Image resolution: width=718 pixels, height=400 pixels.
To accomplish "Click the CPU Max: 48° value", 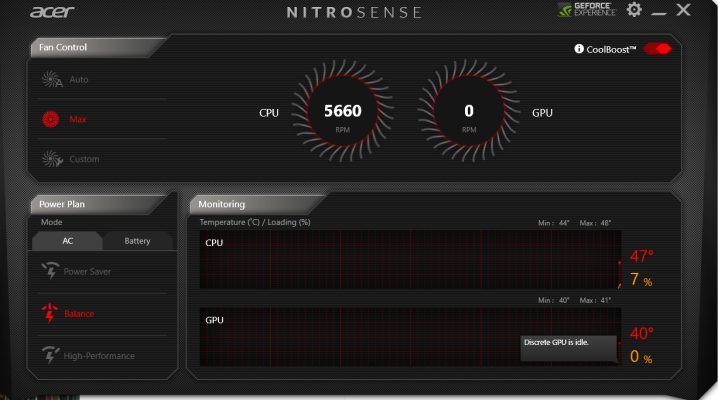I will [595, 223].
